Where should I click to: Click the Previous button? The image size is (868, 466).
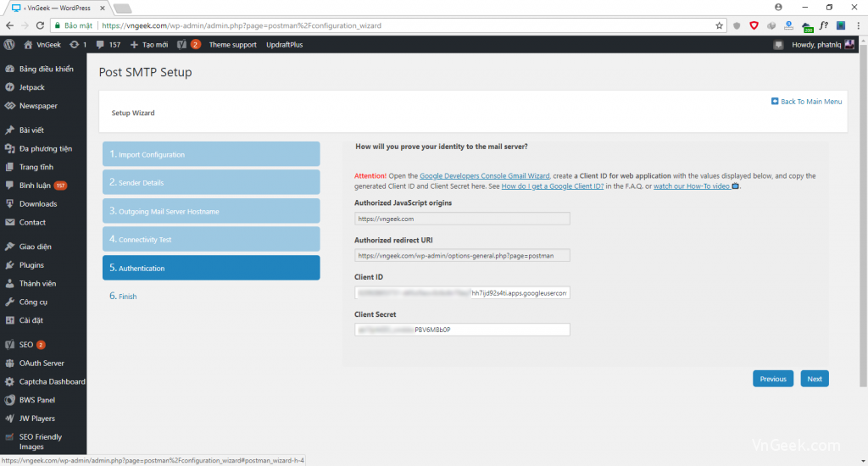(773, 379)
